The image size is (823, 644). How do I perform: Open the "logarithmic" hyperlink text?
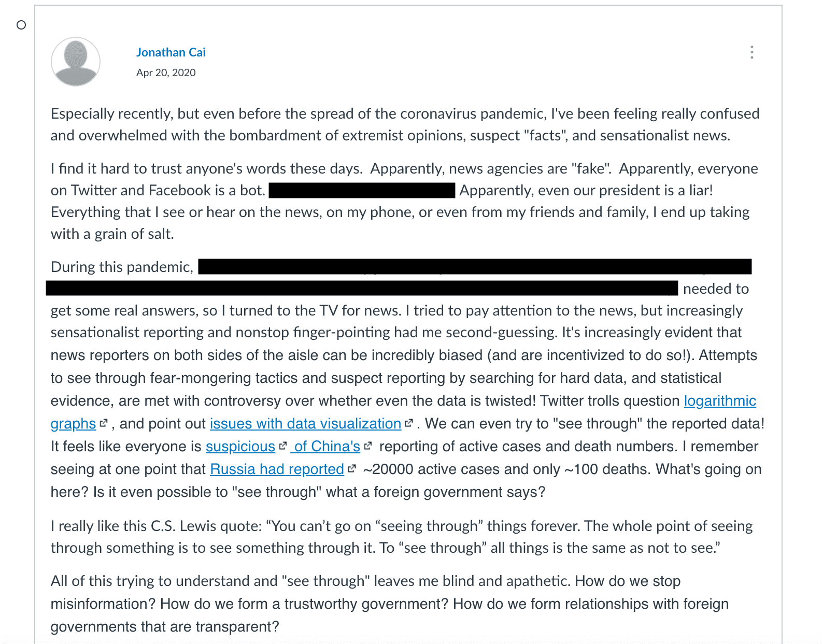(720, 400)
